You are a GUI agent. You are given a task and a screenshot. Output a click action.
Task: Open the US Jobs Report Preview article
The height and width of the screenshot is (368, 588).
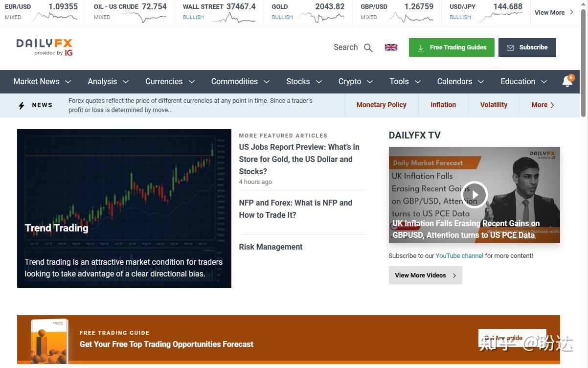(299, 159)
